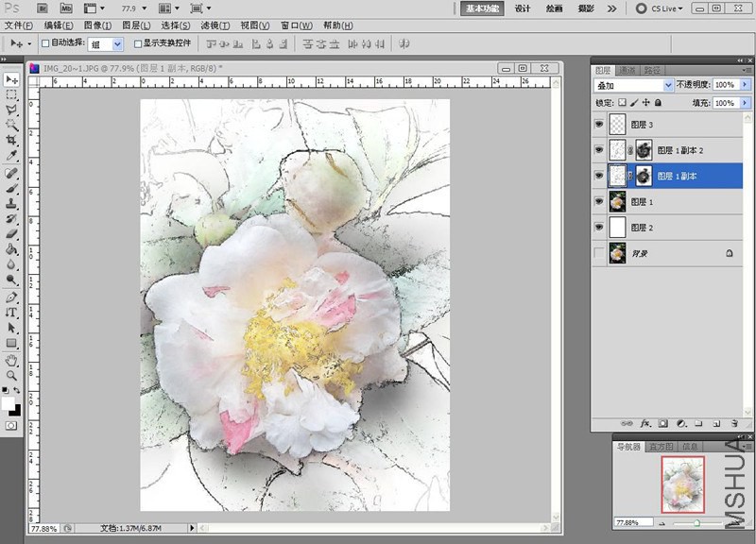Pick the Clone Stamp tool

[11, 202]
